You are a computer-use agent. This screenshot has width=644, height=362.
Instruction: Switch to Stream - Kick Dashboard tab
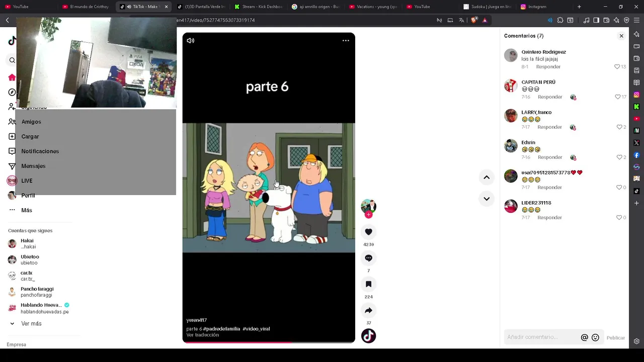point(259,7)
